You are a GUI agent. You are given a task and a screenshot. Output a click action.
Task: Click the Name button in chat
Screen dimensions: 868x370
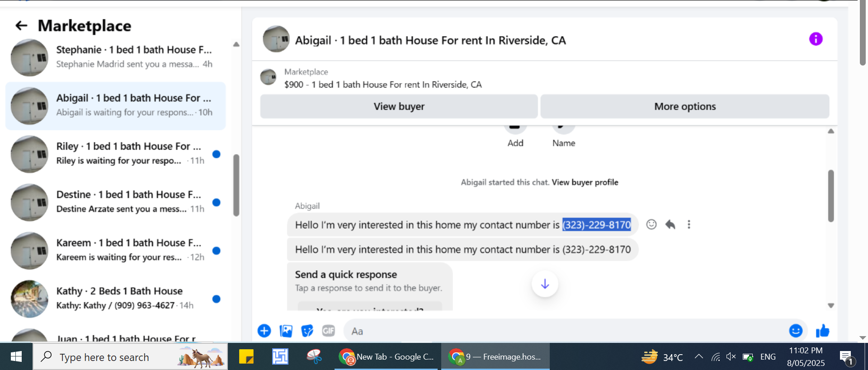tap(564, 136)
